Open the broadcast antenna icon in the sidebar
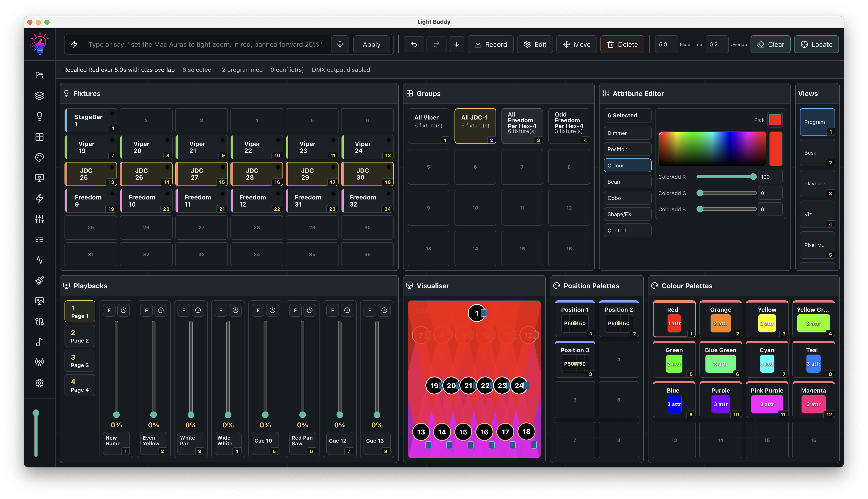Image resolution: width=868 pixels, height=499 pixels. [x=39, y=363]
